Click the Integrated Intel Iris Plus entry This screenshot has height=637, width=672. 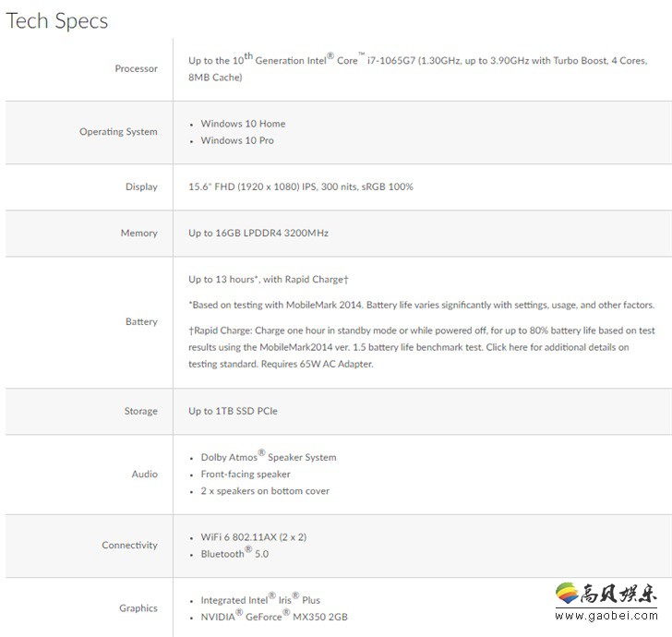260,599
